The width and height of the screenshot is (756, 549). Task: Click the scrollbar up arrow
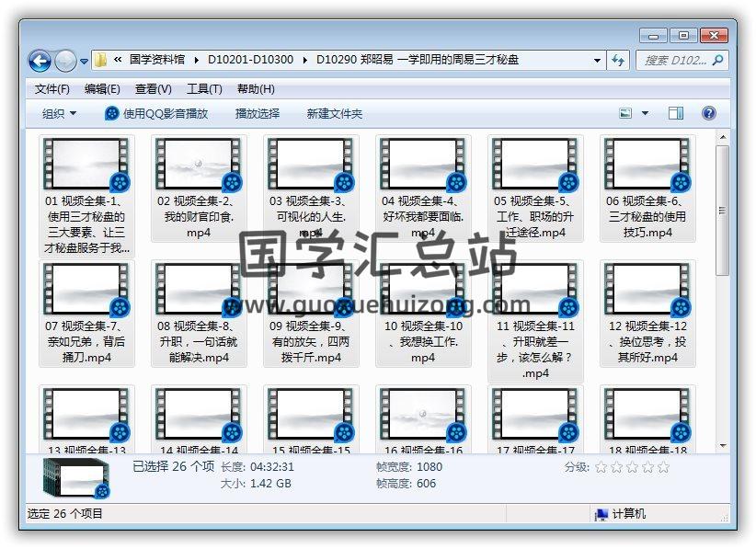(x=722, y=137)
